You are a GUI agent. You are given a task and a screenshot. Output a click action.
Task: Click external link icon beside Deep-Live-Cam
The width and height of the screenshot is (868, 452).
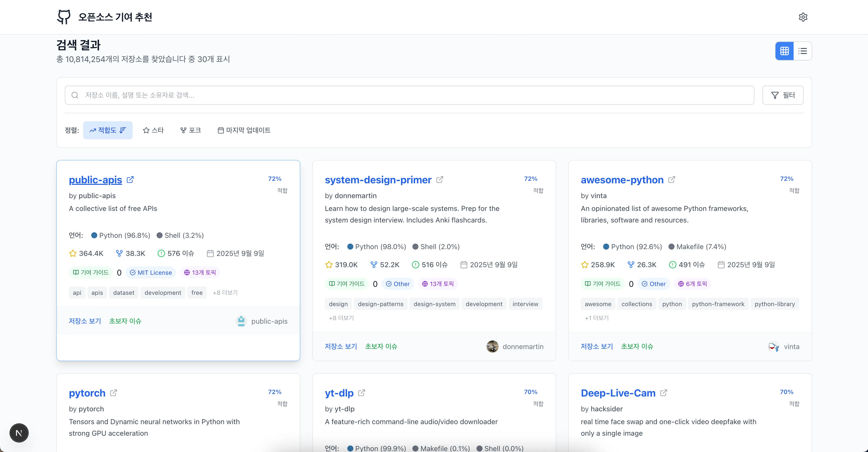[663, 393]
